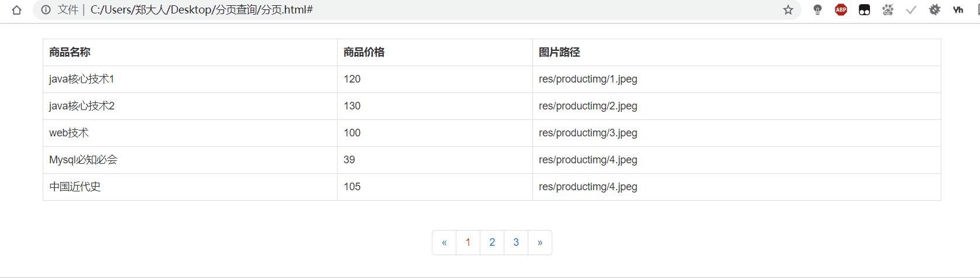The image size is (980, 278).
Task: Select the Mysql必知必会 cell
Action: tap(190, 160)
